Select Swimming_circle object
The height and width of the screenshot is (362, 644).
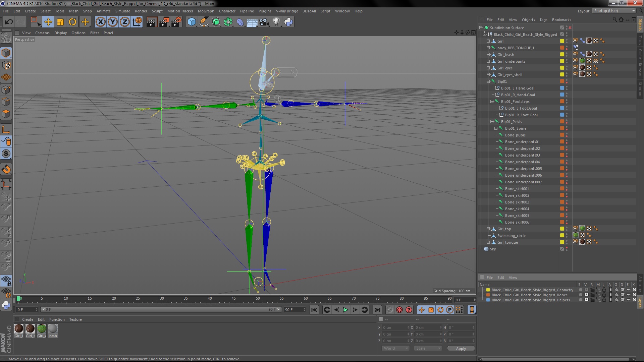point(511,236)
